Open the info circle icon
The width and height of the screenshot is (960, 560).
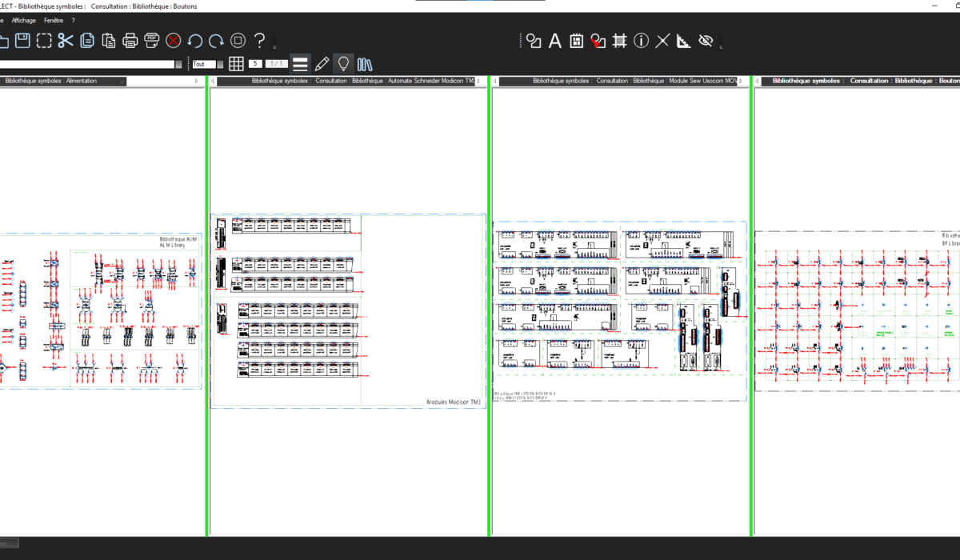pyautogui.click(x=641, y=41)
